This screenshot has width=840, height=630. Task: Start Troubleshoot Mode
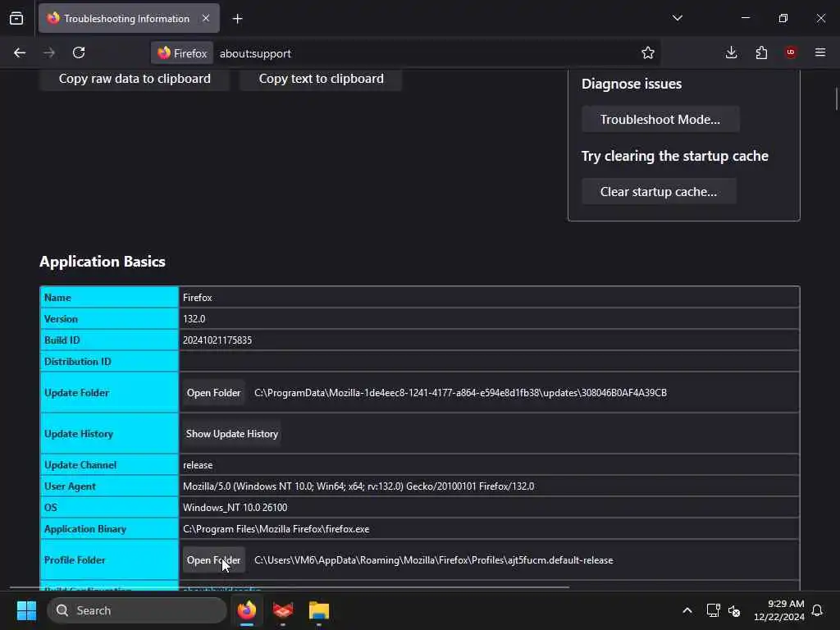660,119
